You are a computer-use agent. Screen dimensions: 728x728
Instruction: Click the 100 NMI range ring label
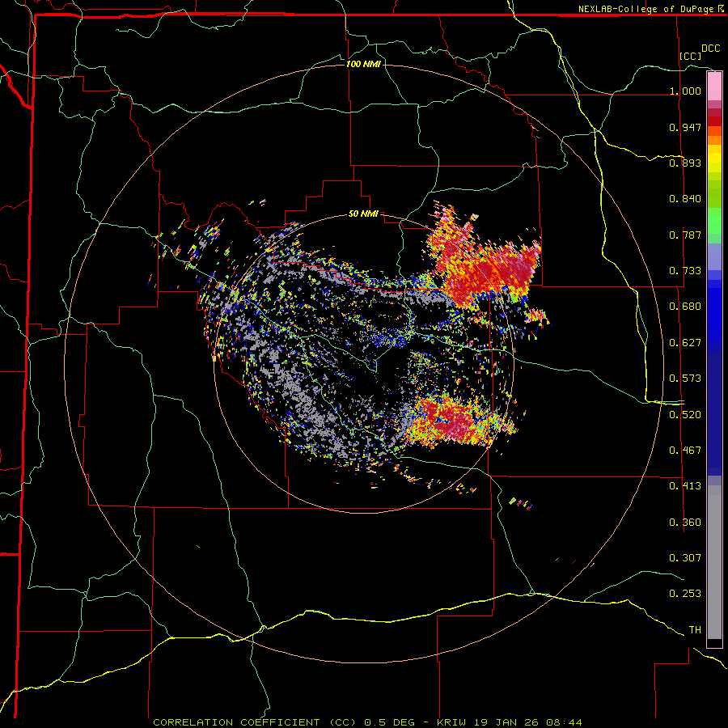pos(363,64)
